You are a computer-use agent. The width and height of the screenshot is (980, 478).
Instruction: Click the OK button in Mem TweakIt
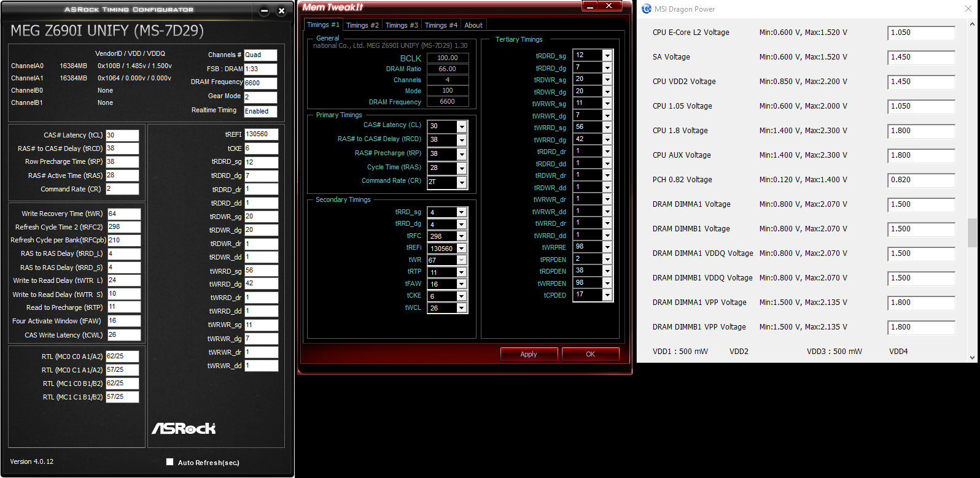[590, 354]
